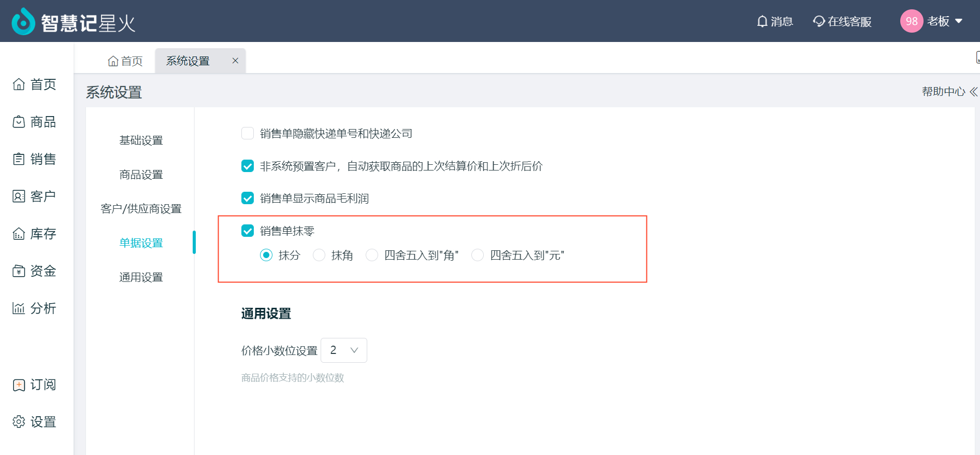Open 库存 warehouse icon in sidebar

(19, 233)
